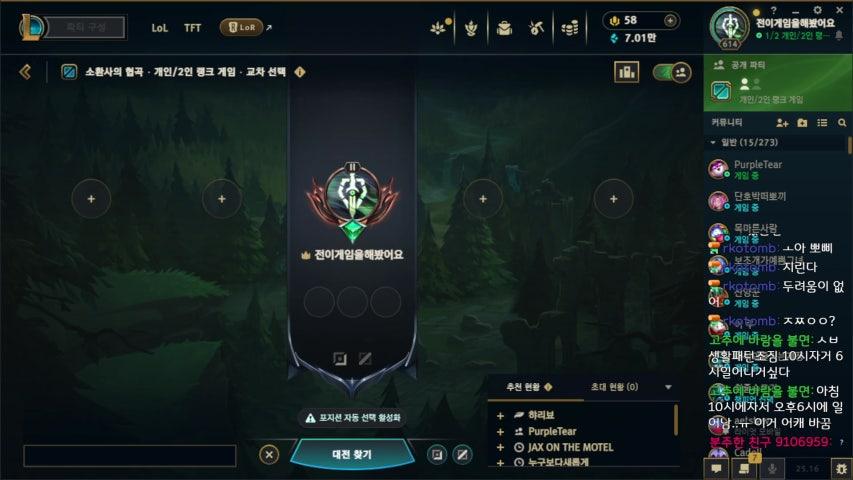Click the add friend icon

tap(782, 123)
